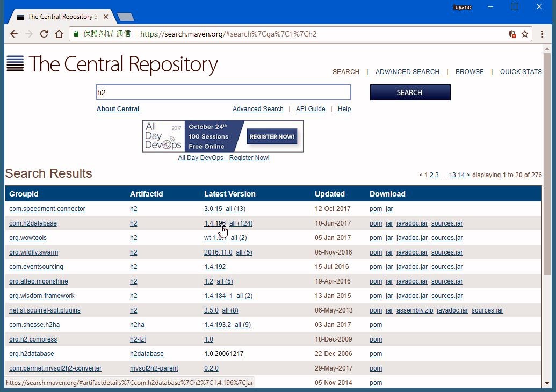Open a new browser tab
Viewport: 556px width, 392px height.
pyautogui.click(x=125, y=17)
